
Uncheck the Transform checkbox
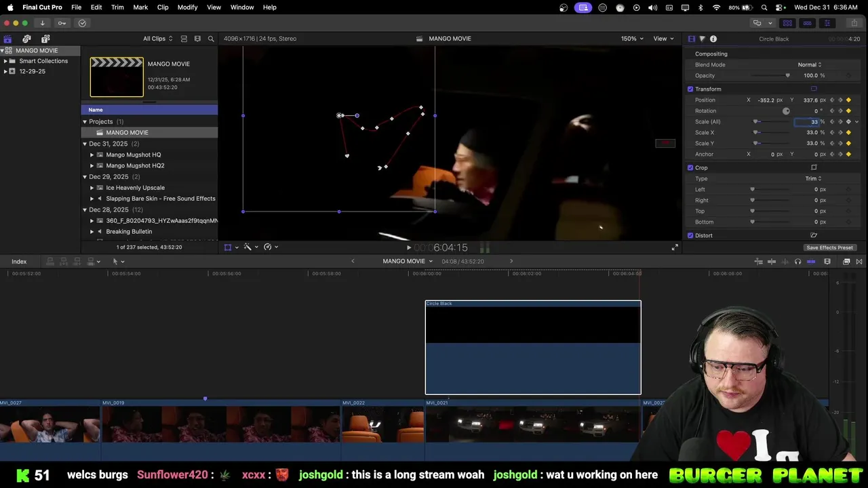pyautogui.click(x=690, y=89)
